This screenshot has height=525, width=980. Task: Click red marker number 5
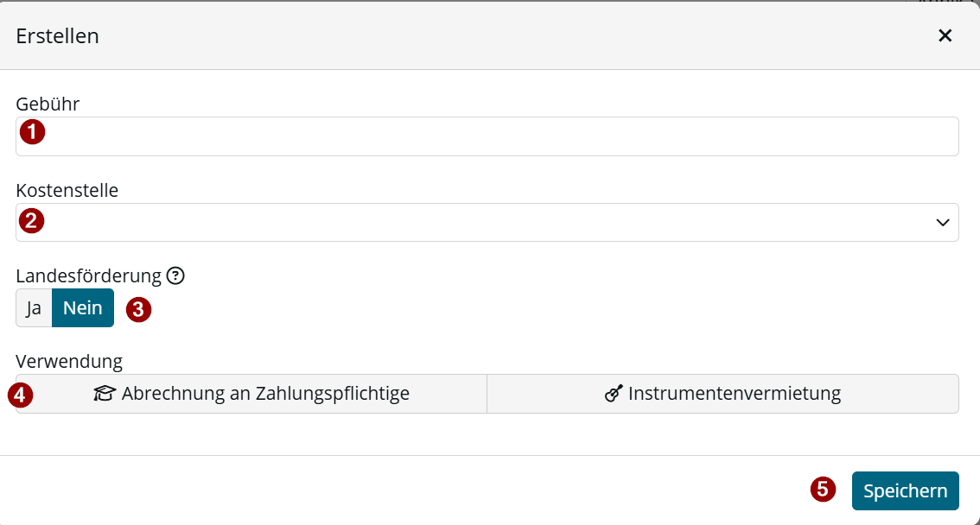coord(823,489)
